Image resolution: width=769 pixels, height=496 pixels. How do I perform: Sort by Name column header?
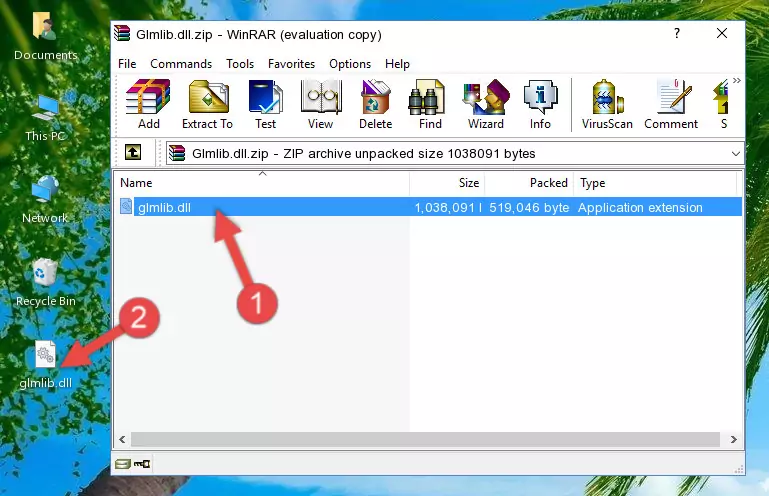pos(262,183)
